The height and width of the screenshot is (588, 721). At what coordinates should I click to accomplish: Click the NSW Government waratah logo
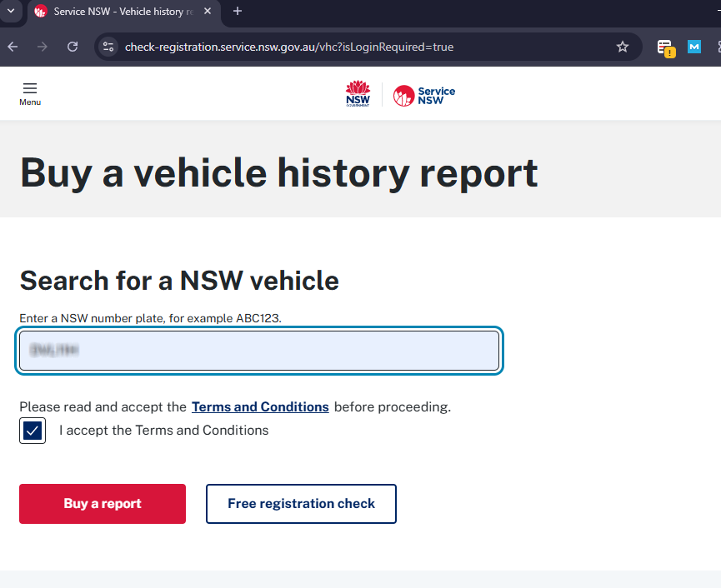click(358, 94)
